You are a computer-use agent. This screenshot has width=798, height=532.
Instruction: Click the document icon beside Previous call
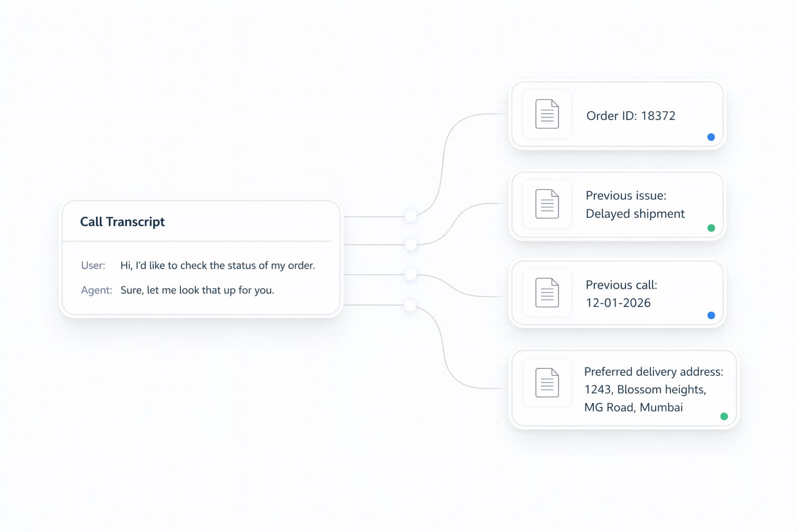pyautogui.click(x=547, y=293)
